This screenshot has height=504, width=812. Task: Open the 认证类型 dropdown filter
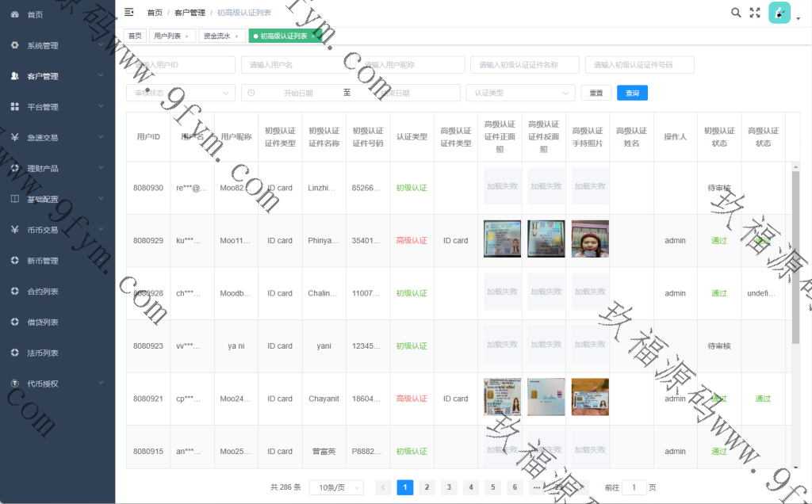(x=520, y=93)
